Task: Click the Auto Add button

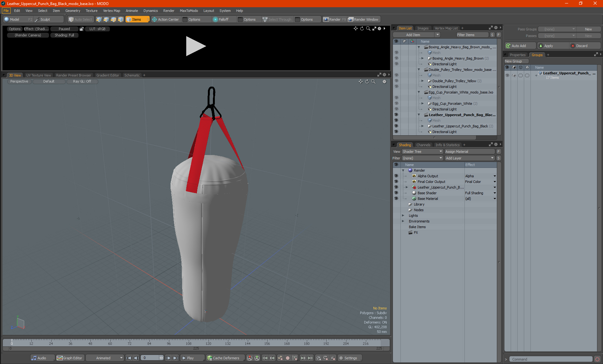Action: tap(520, 46)
